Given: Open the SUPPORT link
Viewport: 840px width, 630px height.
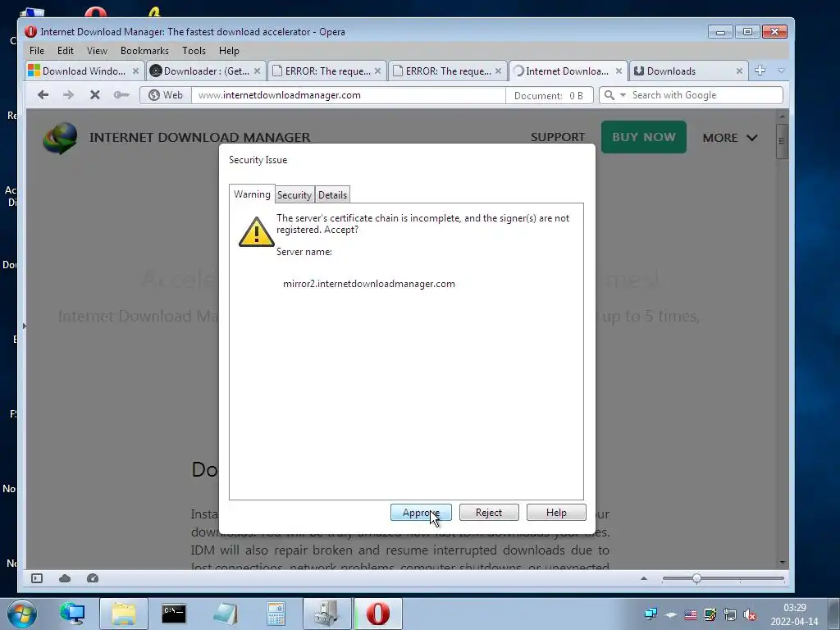Looking at the screenshot, I should 558,137.
